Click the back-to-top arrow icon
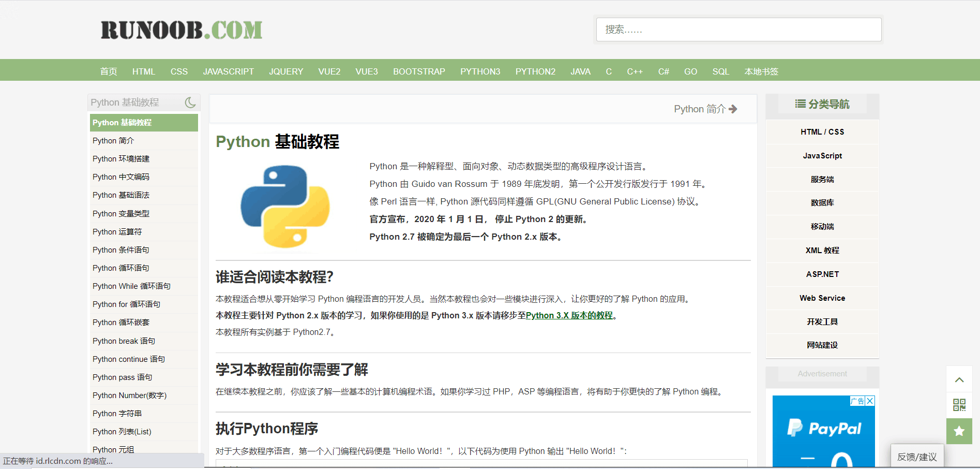Viewport: 980px width, 469px height. (x=959, y=379)
